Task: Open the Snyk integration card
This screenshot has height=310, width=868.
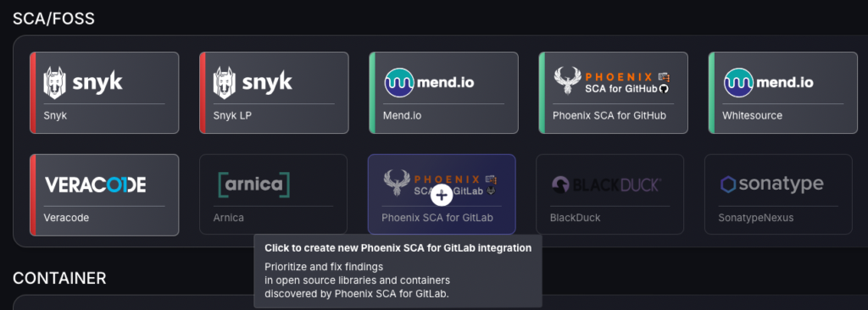Action: (x=104, y=92)
